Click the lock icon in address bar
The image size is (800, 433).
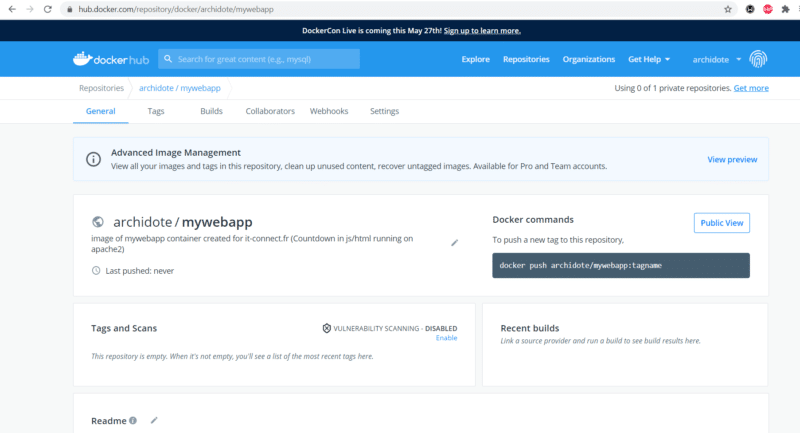[x=69, y=9]
